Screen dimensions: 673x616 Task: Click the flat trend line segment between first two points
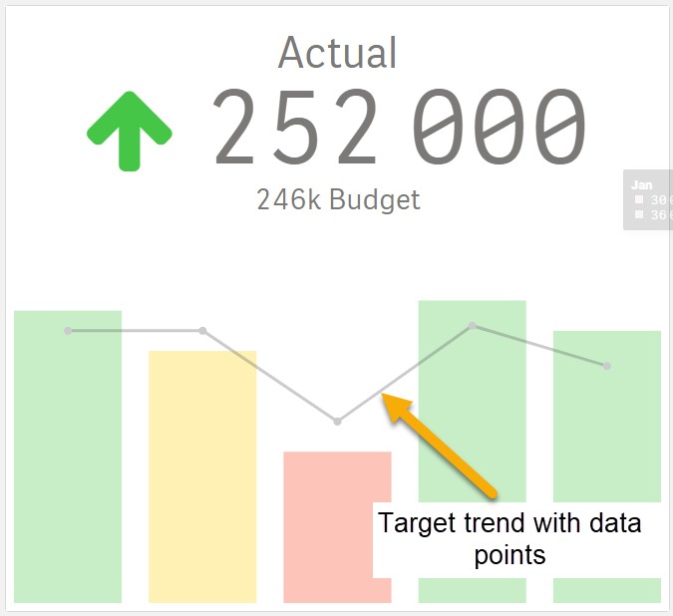(x=136, y=331)
